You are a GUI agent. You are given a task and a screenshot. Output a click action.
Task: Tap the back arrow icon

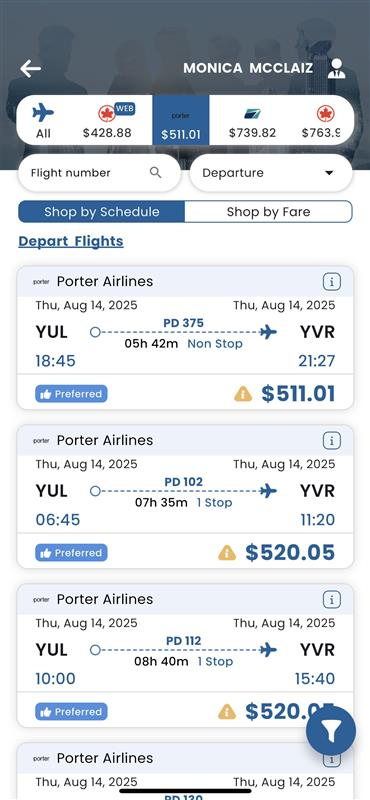pos(31,68)
